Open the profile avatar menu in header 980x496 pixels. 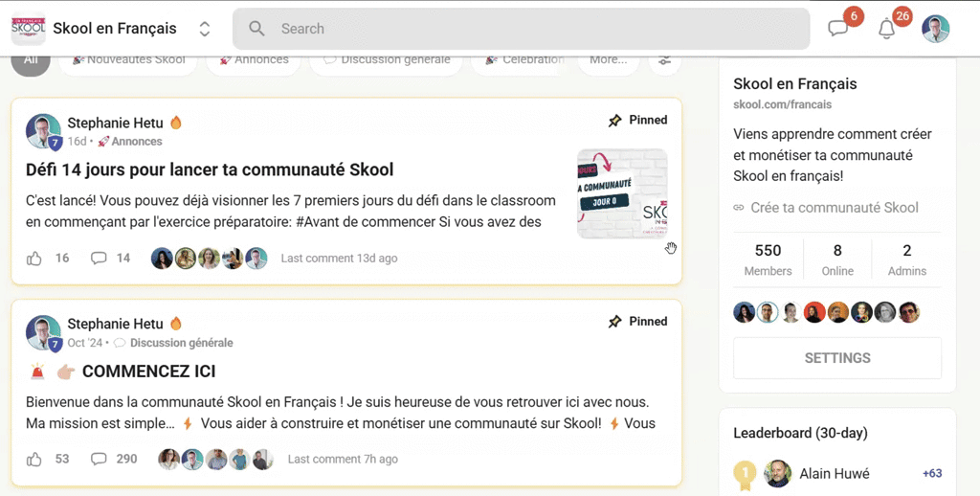936,29
